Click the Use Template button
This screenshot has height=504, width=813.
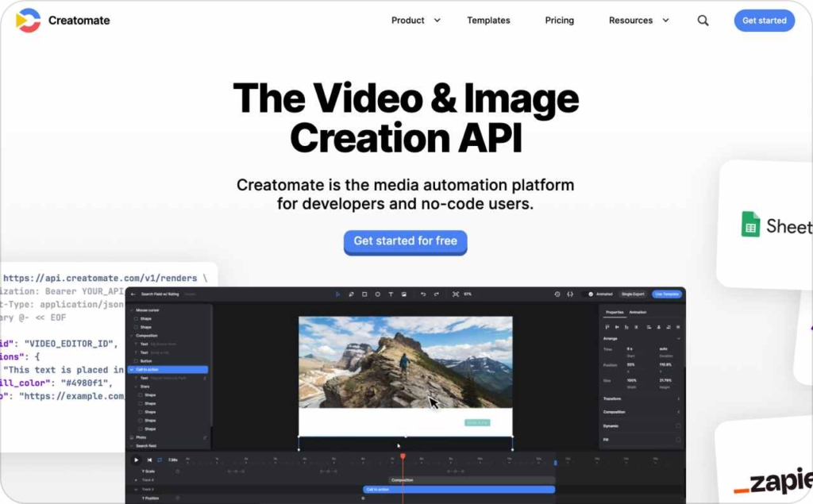pyautogui.click(x=668, y=294)
